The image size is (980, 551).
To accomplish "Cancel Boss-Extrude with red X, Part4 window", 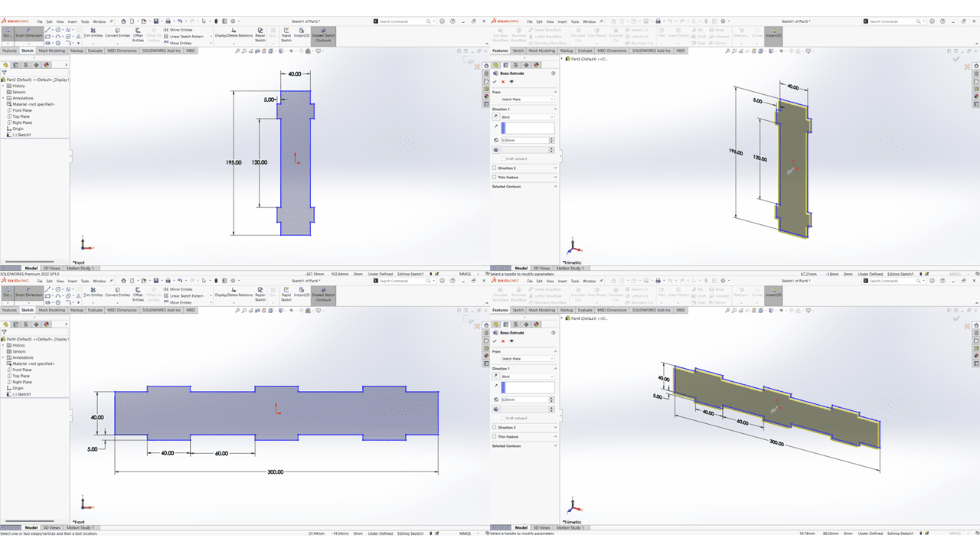I will (503, 341).
